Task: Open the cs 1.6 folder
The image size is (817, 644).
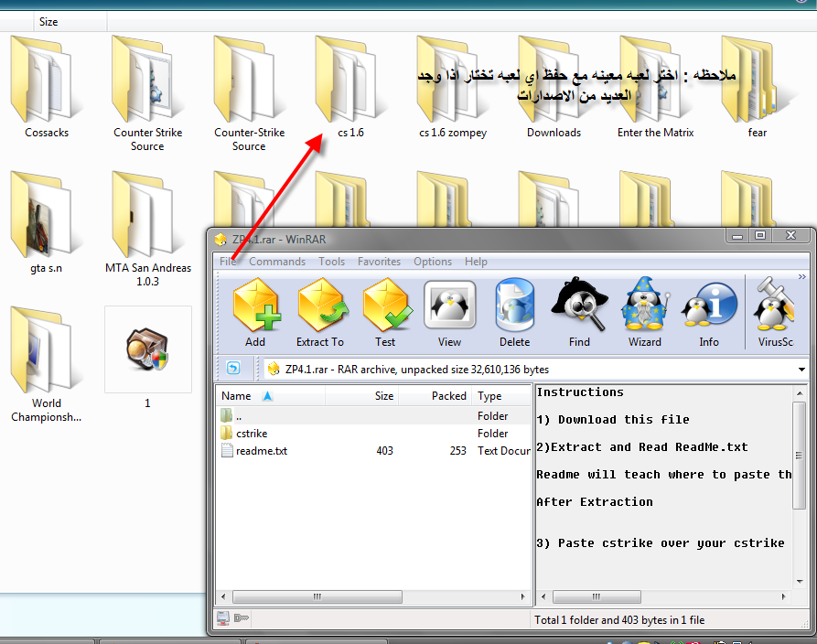Action: (350, 87)
